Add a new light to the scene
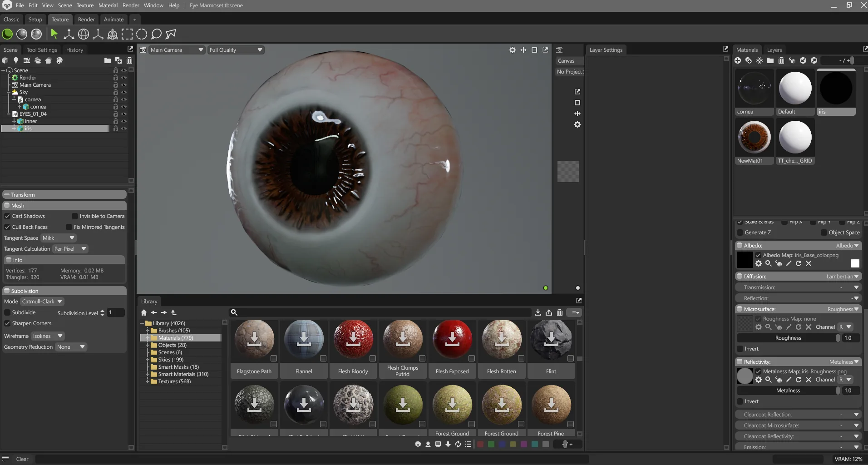Screen dimensions: 868x465 [16, 60]
